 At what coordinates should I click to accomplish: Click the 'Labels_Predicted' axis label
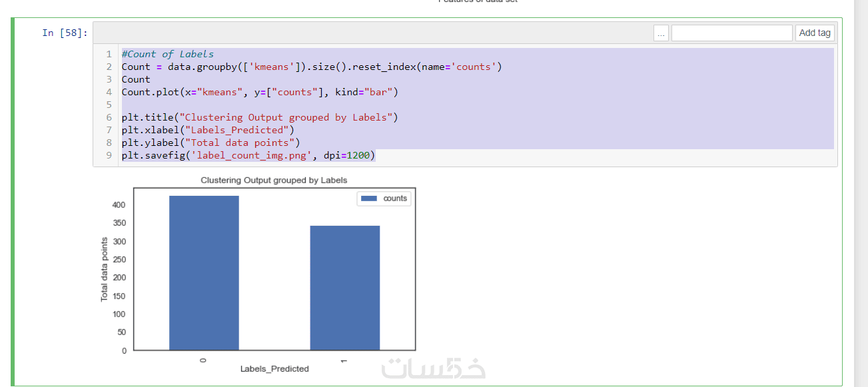pos(274,368)
